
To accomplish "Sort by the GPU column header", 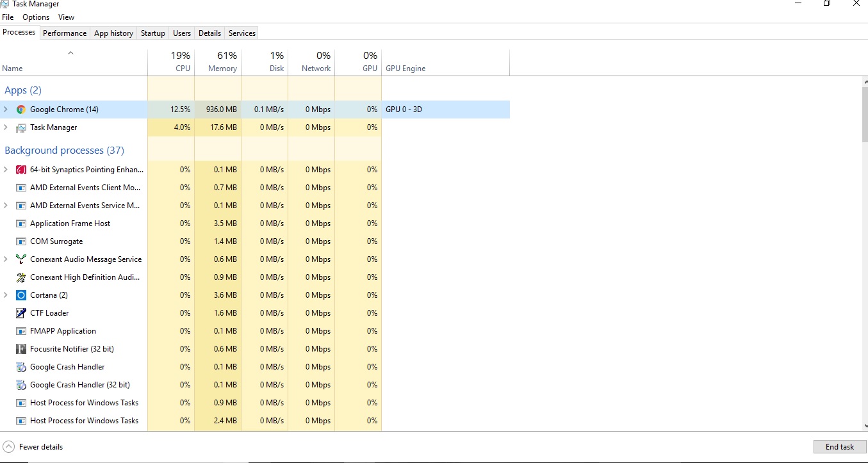I will tap(358, 63).
